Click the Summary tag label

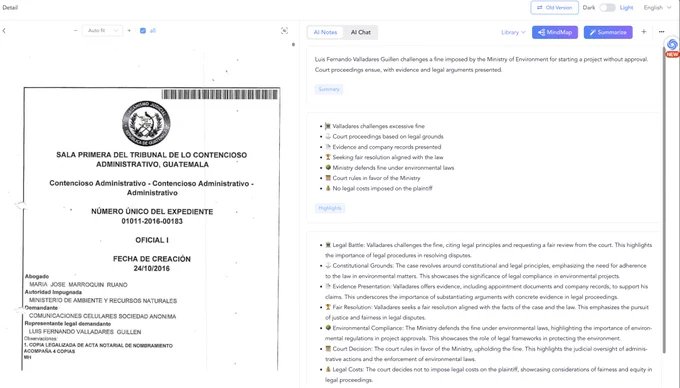coord(329,89)
